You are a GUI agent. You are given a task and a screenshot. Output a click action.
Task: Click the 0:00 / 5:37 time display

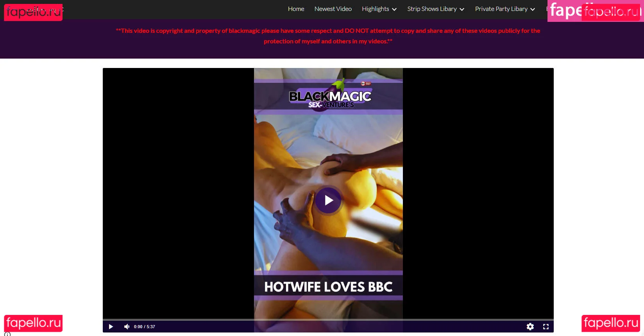coord(145,327)
